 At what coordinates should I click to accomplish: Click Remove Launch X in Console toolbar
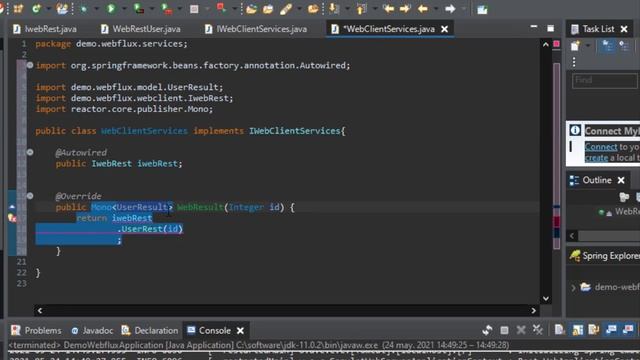pos(521,330)
